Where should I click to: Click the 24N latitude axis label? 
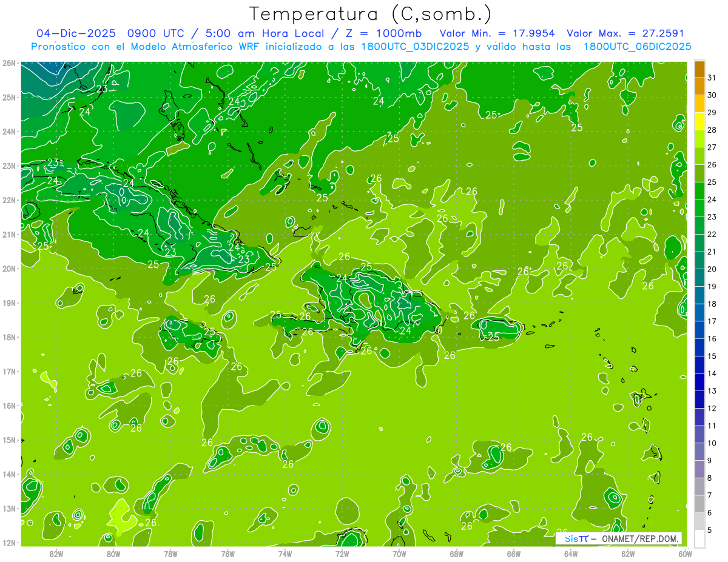click(x=8, y=132)
